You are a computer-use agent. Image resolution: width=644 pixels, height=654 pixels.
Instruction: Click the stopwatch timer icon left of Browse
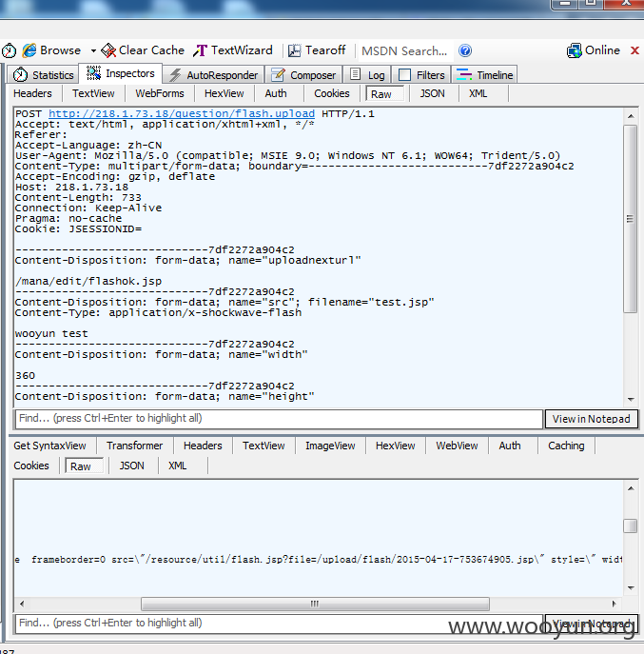(x=9, y=50)
